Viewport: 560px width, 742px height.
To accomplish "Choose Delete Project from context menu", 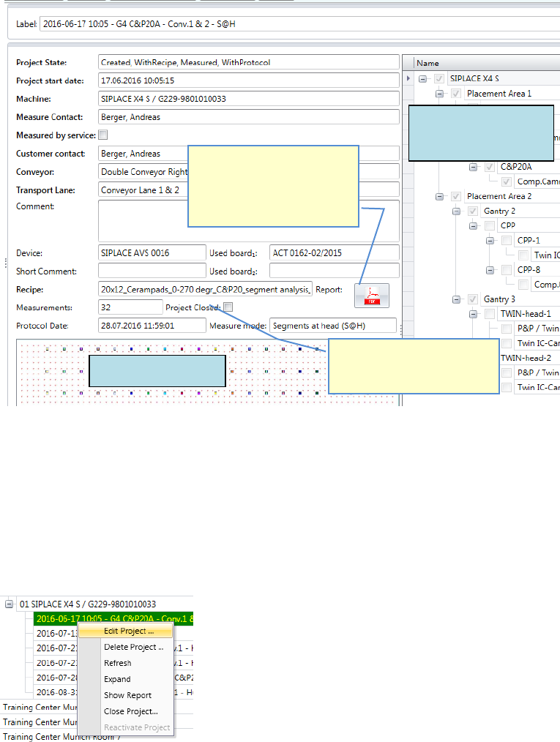I will pos(126,647).
